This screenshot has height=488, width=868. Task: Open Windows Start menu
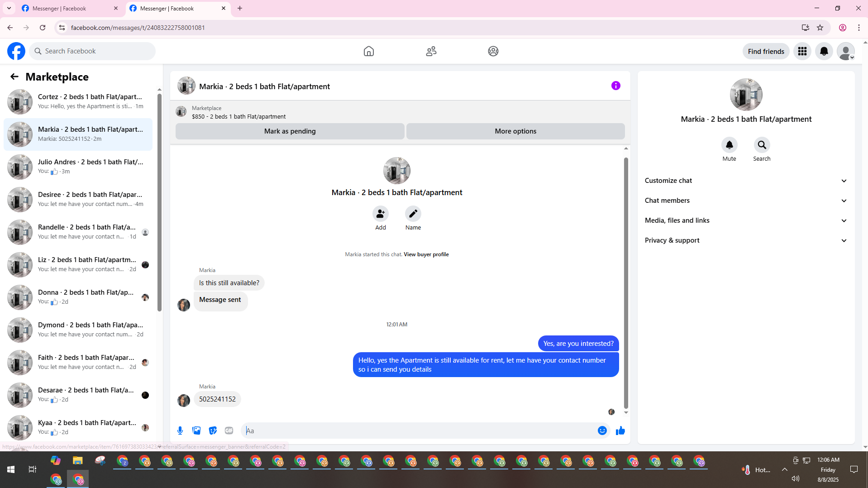coord(11,469)
